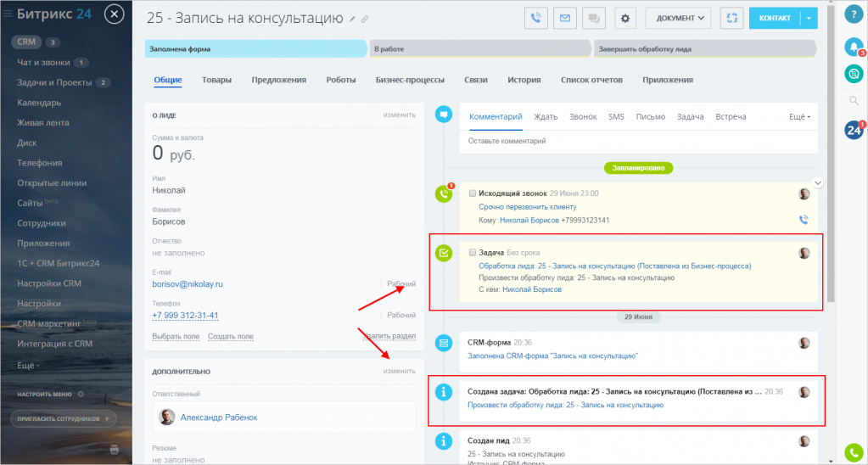This screenshot has width=868, height=465.
Task: Expand the Ещё dropdown in comment tabs
Action: 799,117
